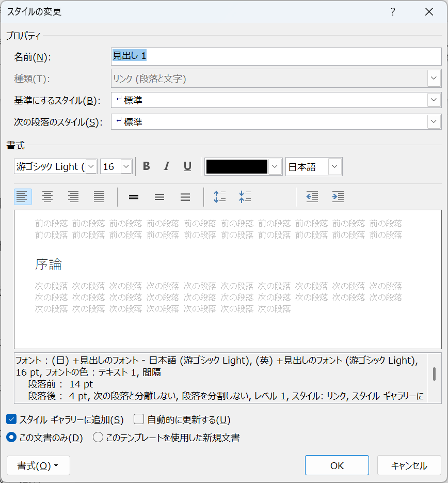Screen dimensions: 448x483
Task: Select center alignment icon
Action: 47,197
